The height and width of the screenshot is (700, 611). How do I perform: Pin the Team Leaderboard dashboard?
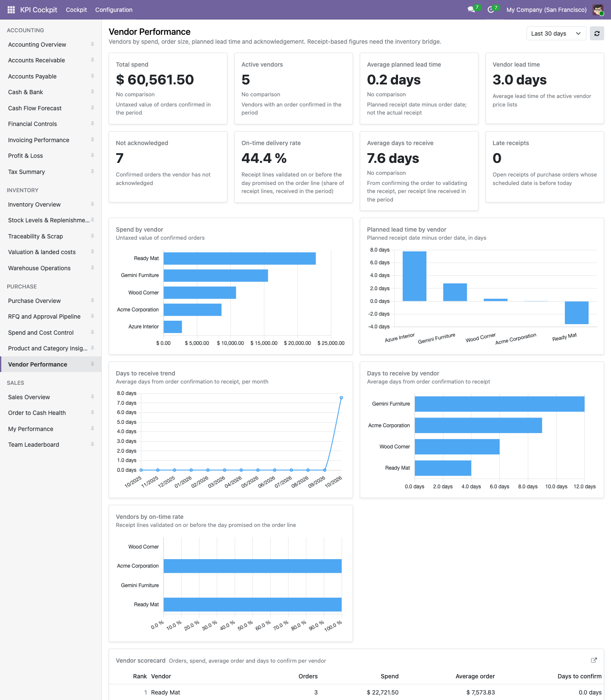(x=92, y=445)
